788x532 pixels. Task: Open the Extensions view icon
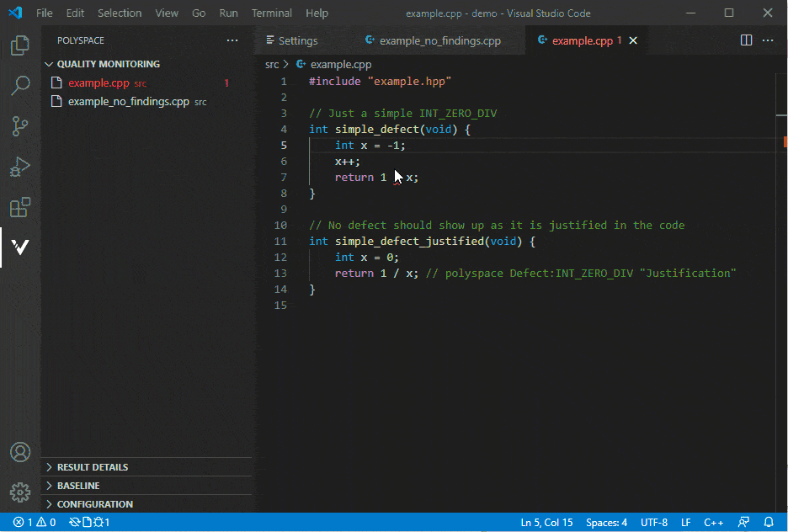click(x=20, y=207)
